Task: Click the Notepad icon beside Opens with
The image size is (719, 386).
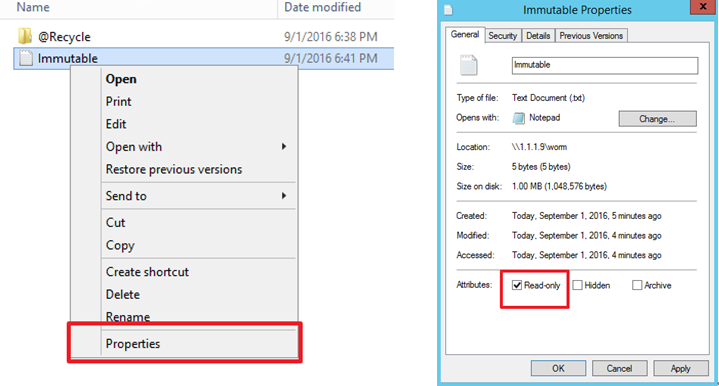Action: [519, 118]
